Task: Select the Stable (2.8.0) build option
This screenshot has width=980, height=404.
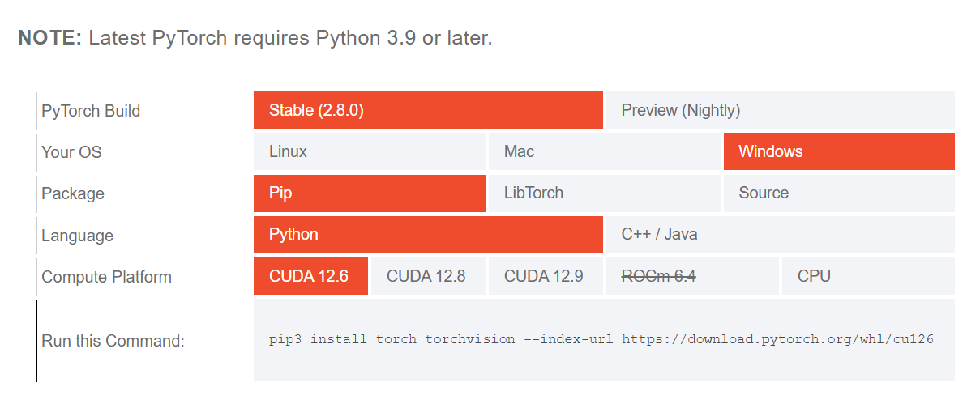Action: tap(428, 110)
